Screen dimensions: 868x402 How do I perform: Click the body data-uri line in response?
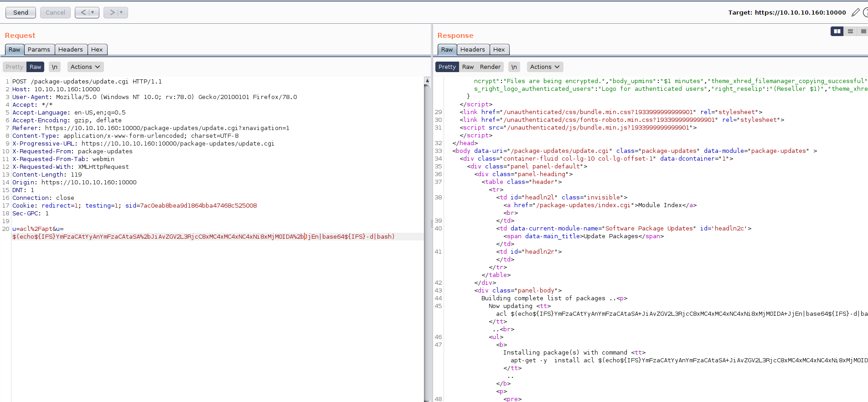coord(635,151)
